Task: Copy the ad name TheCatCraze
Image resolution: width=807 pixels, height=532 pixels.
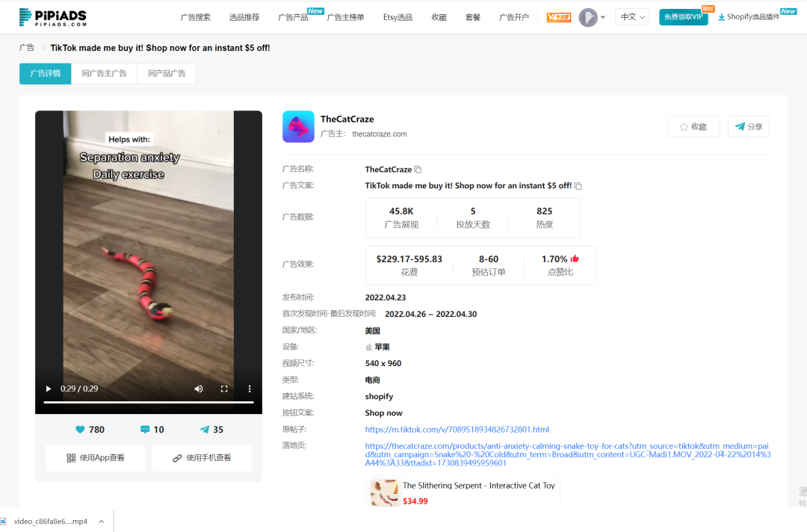Action: tap(418, 170)
